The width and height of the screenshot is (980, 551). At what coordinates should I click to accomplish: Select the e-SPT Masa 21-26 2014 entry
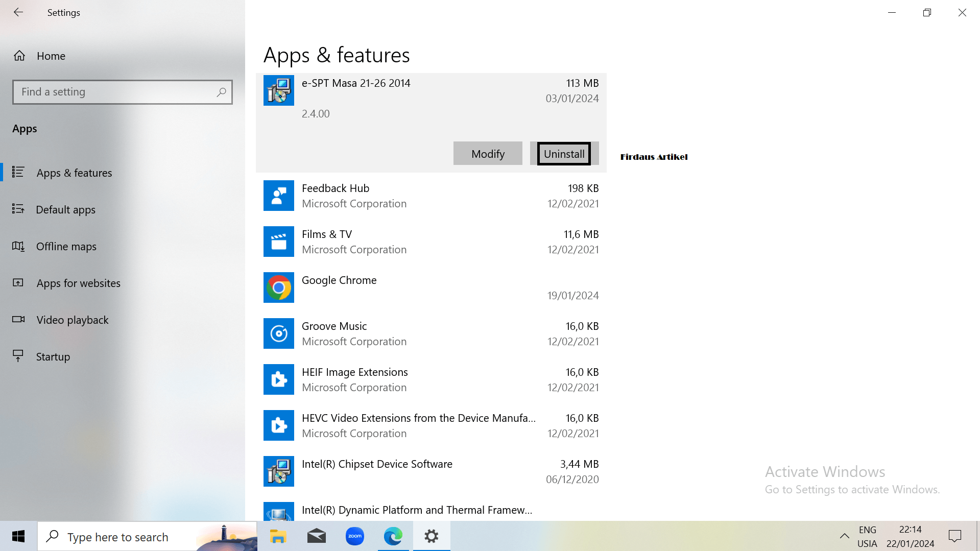click(x=356, y=83)
